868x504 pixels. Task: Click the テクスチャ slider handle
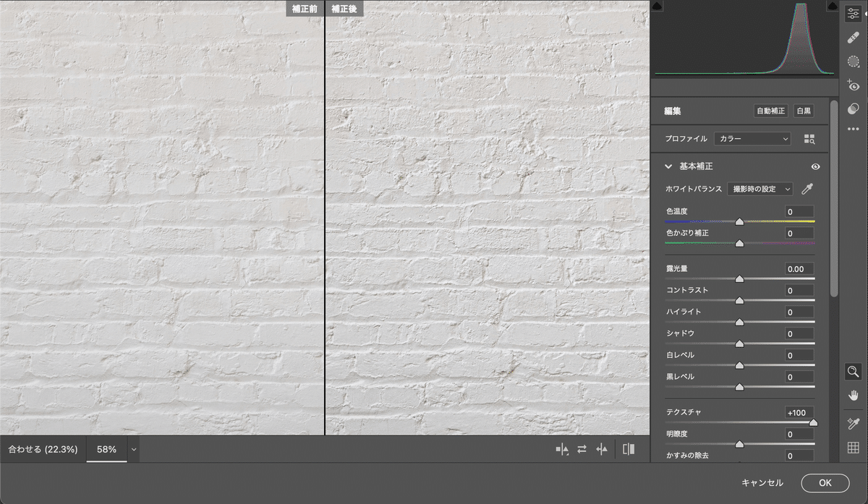click(813, 422)
